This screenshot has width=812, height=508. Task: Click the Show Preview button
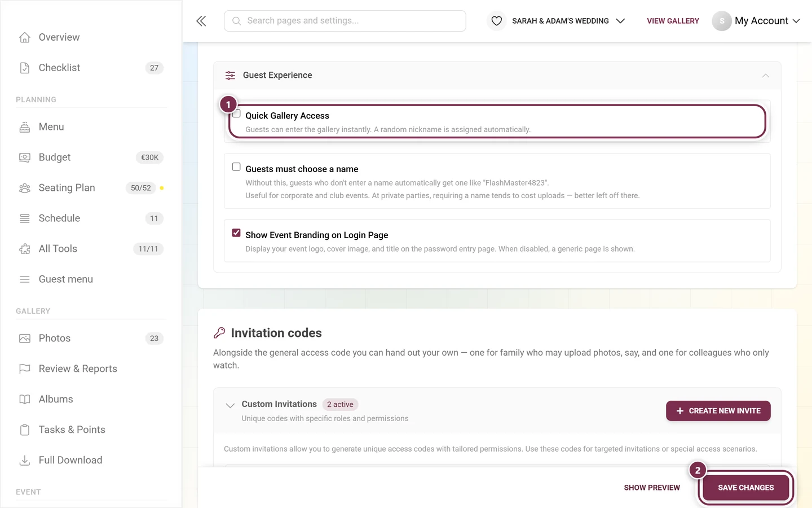(x=652, y=488)
